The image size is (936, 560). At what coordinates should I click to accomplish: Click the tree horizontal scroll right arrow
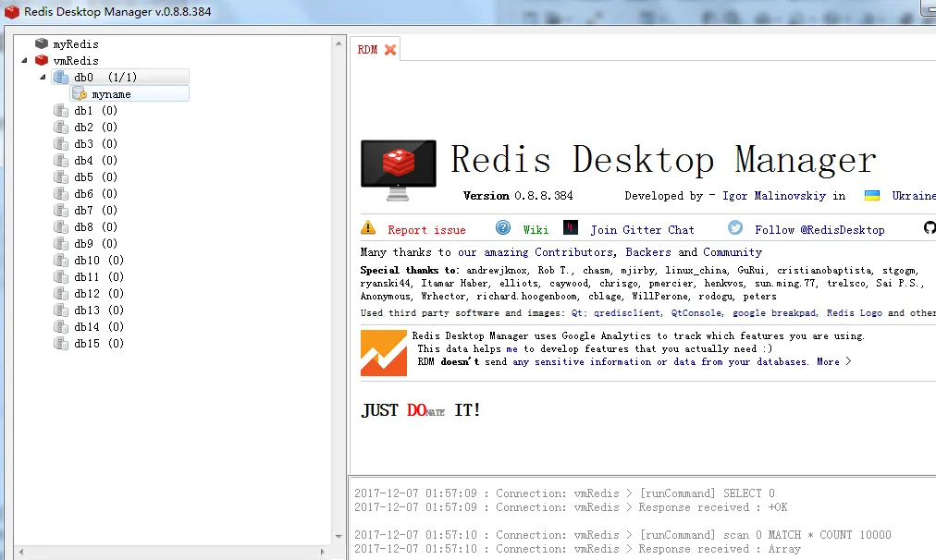point(323,553)
